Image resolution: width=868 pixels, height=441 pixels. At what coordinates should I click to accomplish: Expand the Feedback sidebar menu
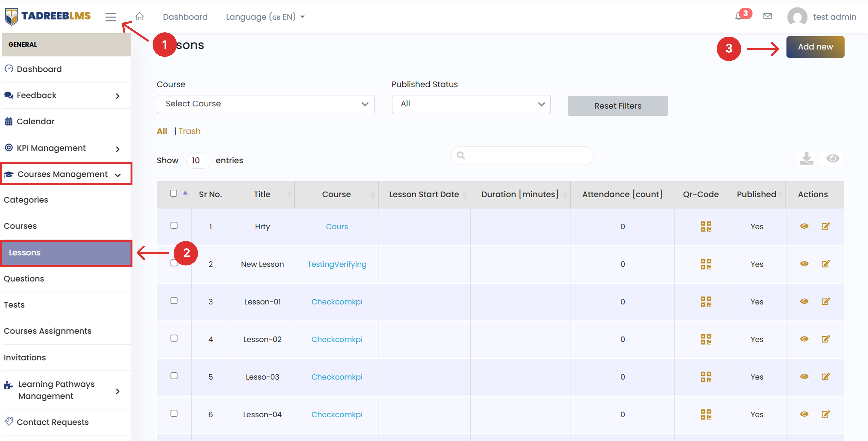click(66, 95)
